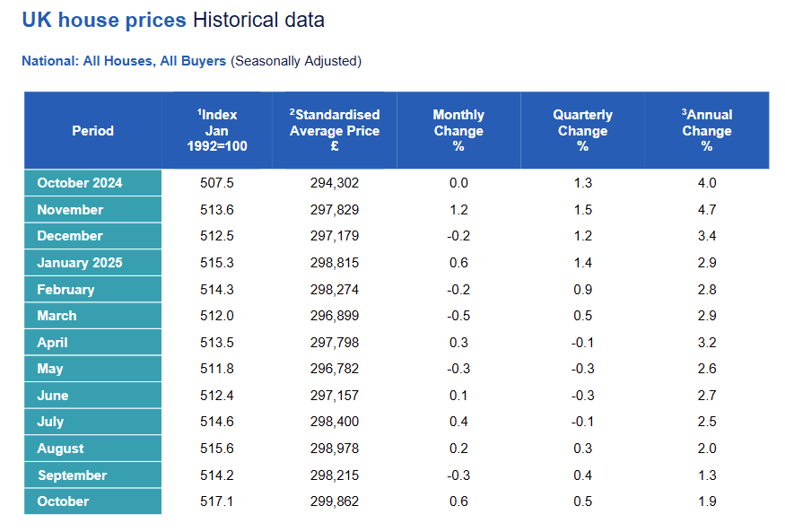Screen dimensions: 785x532
Task: Select index value 507.5
Action: click(217, 183)
